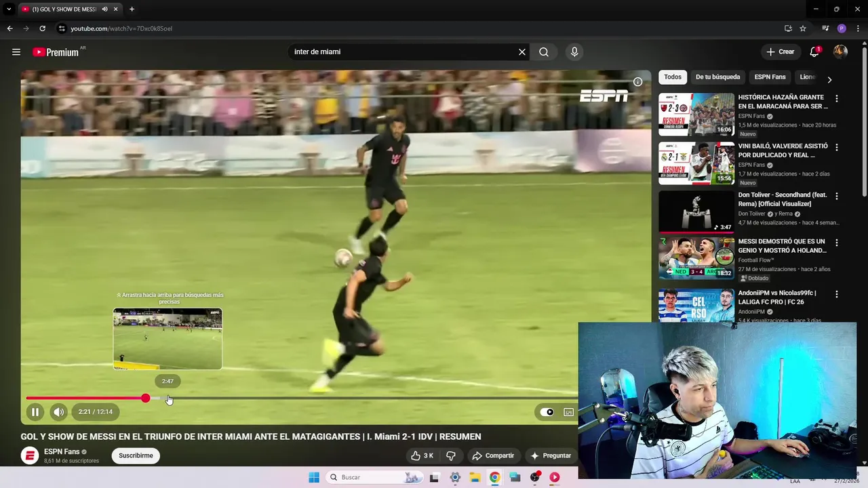Open the Windows Start menu
This screenshot has width=868, height=488.
point(314,477)
